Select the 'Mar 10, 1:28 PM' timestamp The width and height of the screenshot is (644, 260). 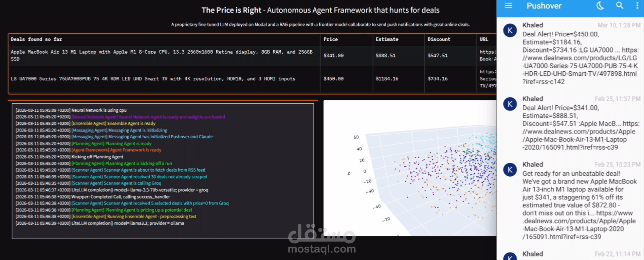(x=619, y=25)
